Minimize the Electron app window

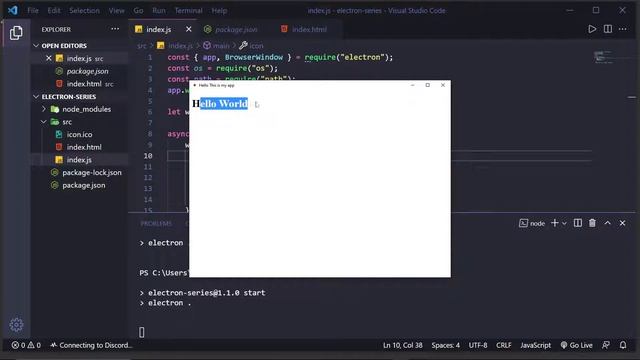click(x=412, y=85)
